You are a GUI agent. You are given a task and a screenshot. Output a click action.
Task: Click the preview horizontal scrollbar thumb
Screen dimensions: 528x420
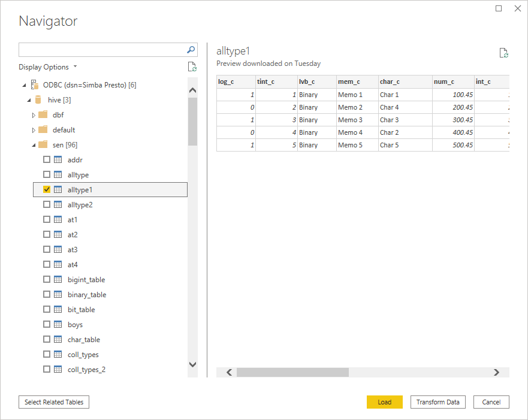tap(292, 372)
